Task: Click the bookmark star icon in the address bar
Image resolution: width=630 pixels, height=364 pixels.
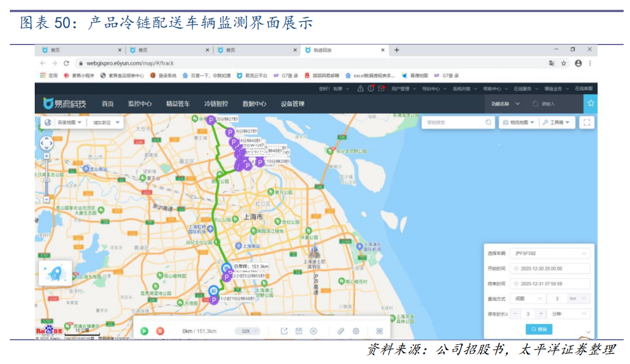Action: coord(563,64)
